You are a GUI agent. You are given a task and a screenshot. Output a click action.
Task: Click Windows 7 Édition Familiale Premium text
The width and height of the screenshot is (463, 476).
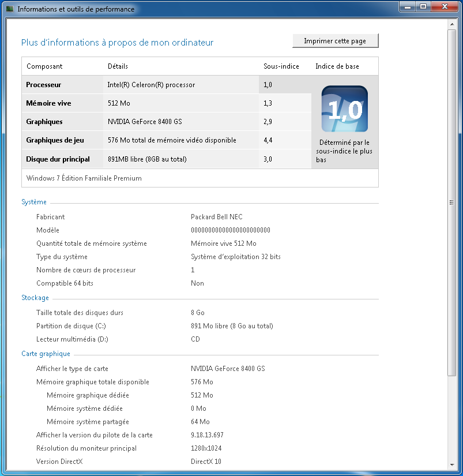pos(84,178)
